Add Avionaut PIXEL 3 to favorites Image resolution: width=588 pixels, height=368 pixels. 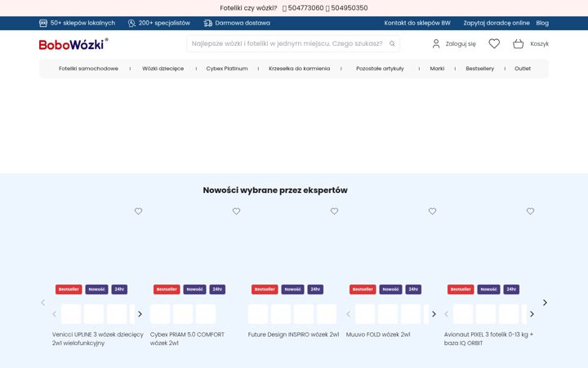(x=530, y=212)
